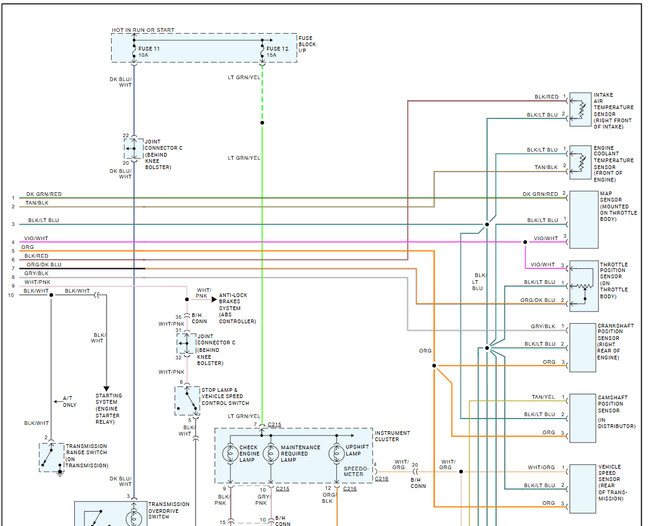Viewport: 650px width, 526px height.
Task: Select the Stop Lamp & Speed Control Switch symbol
Action: pyautogui.click(x=187, y=401)
